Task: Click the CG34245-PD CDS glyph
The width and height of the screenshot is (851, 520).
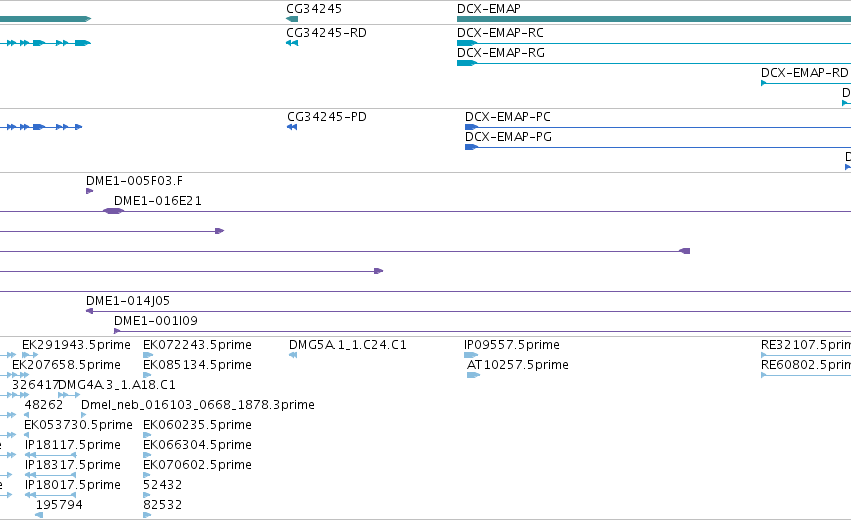Action: [x=292, y=127]
